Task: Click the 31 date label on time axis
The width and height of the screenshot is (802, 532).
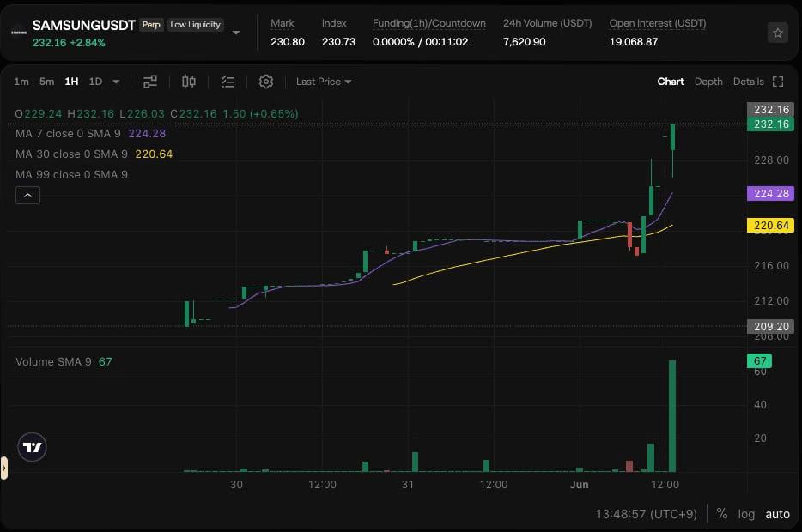Action: point(408,485)
